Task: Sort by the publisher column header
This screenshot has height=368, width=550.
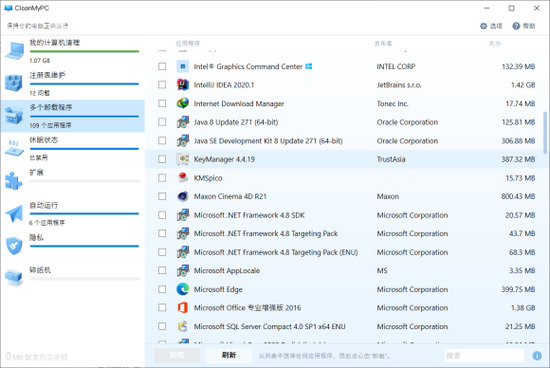Action: click(x=383, y=44)
